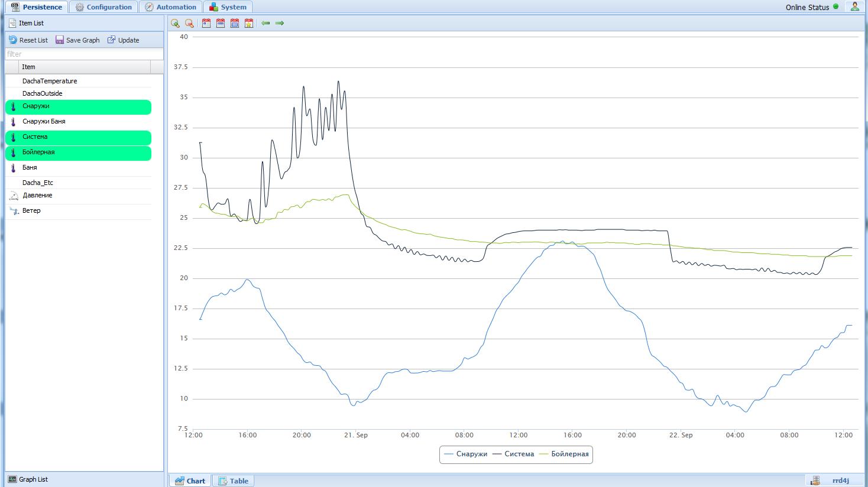Click the rrd4j persistence service label
Image resolution: width=868 pixels, height=487 pixels.
[x=840, y=480]
